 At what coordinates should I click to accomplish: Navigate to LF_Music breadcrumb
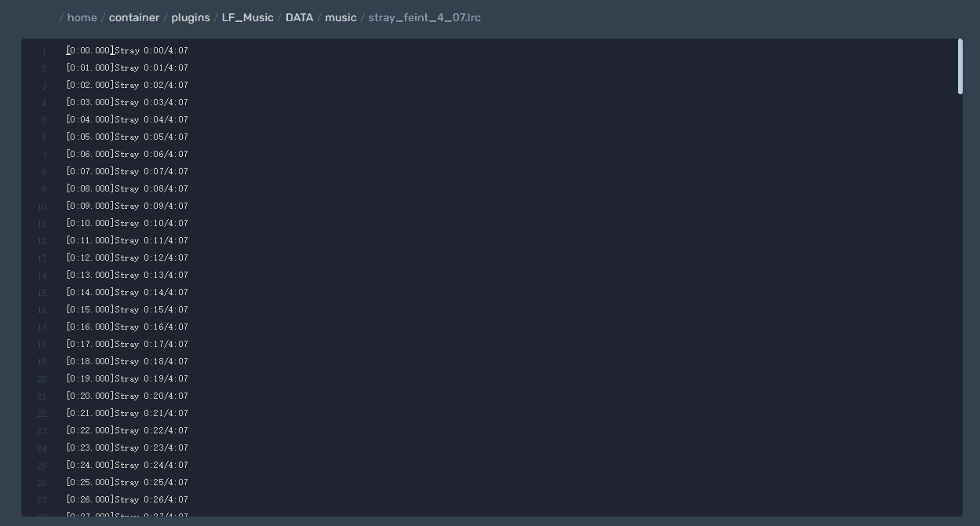tap(248, 17)
